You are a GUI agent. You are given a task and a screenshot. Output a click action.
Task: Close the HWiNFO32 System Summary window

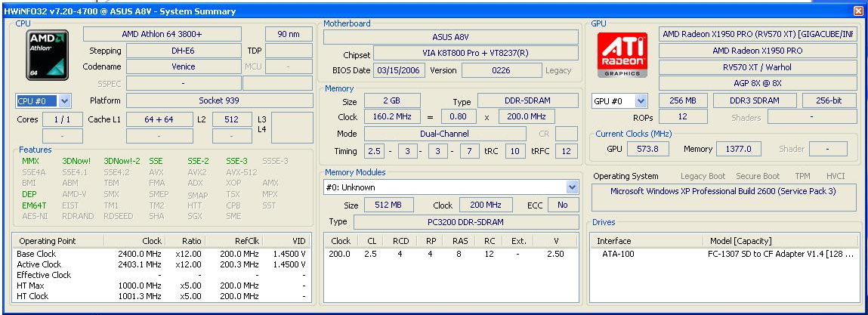coord(858,11)
